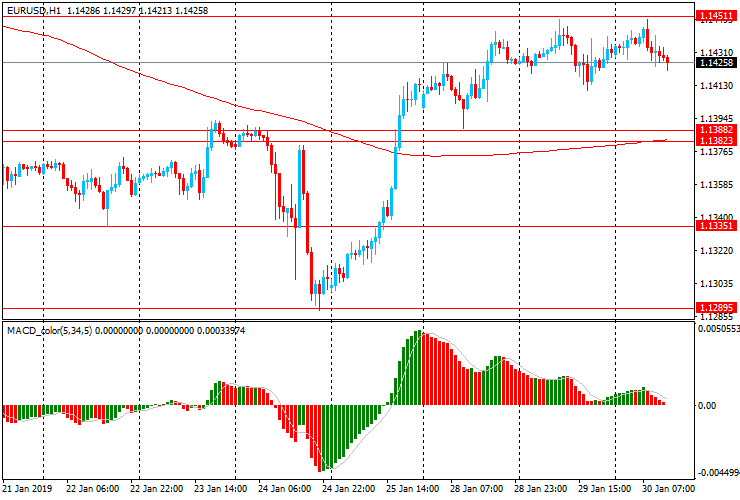Click the MACD 0.0050553 upper scale value

pos(718,328)
